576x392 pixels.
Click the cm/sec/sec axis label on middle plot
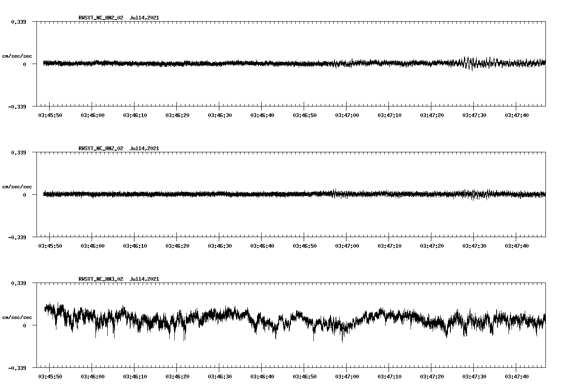pos(17,186)
